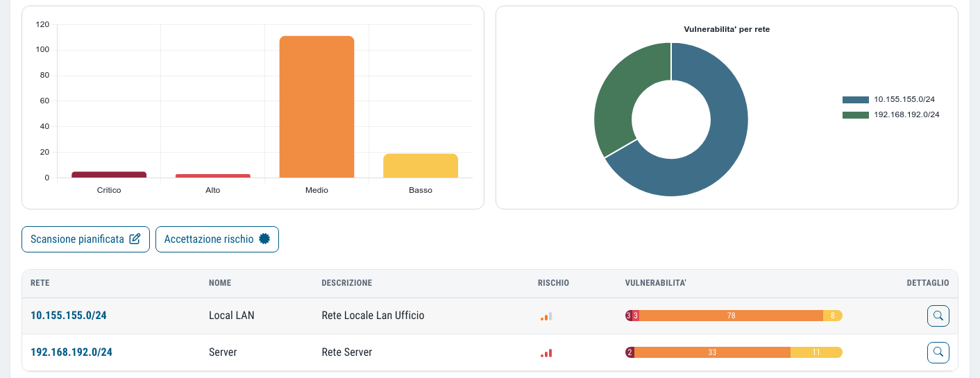The height and width of the screenshot is (378, 980).
Task: Click risk level icon in Server row
Action: tap(546, 353)
